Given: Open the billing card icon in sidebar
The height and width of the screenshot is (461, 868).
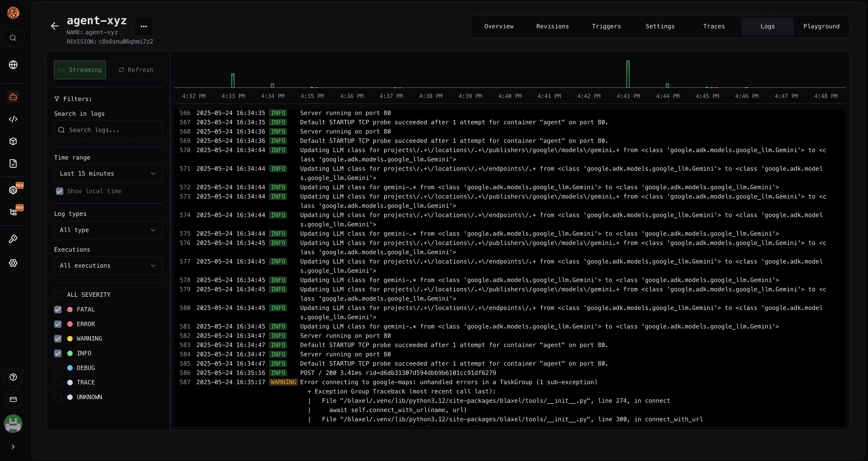Looking at the screenshot, I should (x=13, y=400).
